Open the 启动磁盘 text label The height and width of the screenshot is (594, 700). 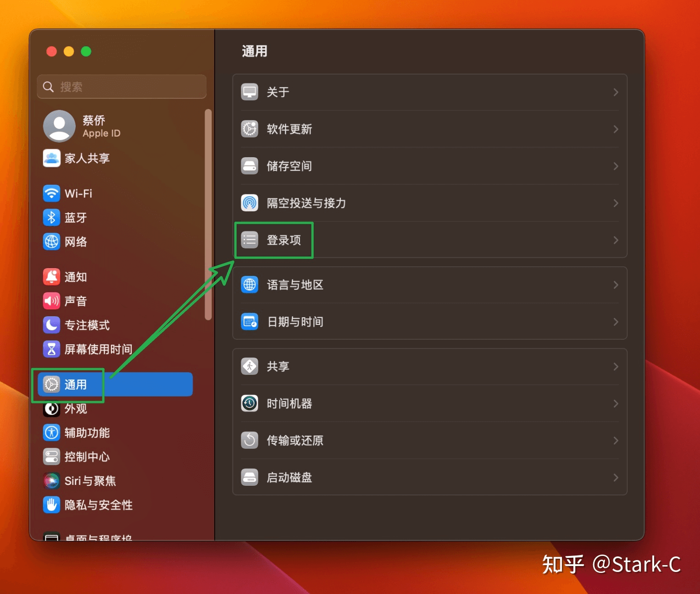click(x=289, y=477)
